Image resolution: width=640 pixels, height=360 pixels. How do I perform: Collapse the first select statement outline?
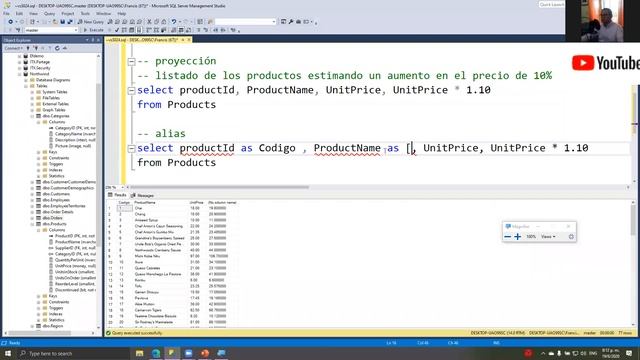coord(131,91)
